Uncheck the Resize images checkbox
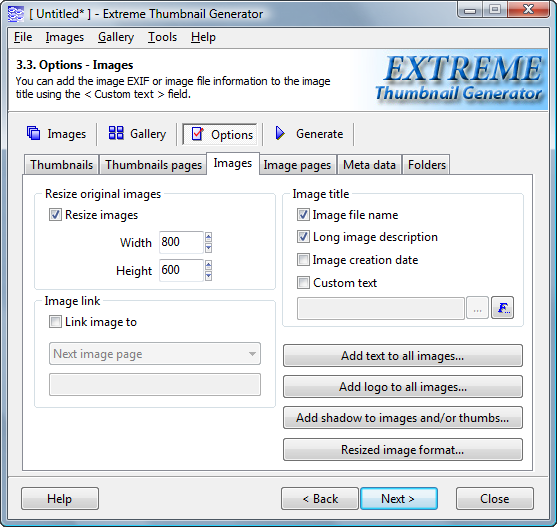Viewport: 557px width, 527px height. point(55,215)
